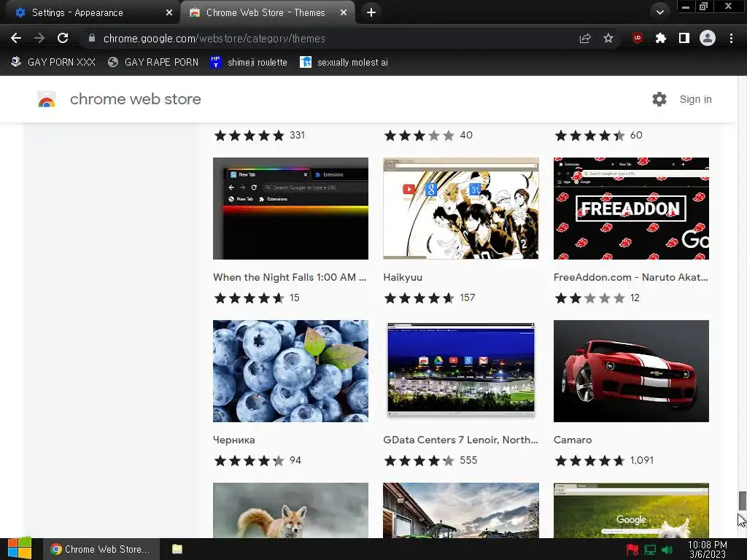Viewport: 747px width, 560px height.
Task: Click the Camaro star rating with 1,091 reviews
Action: tap(604, 461)
